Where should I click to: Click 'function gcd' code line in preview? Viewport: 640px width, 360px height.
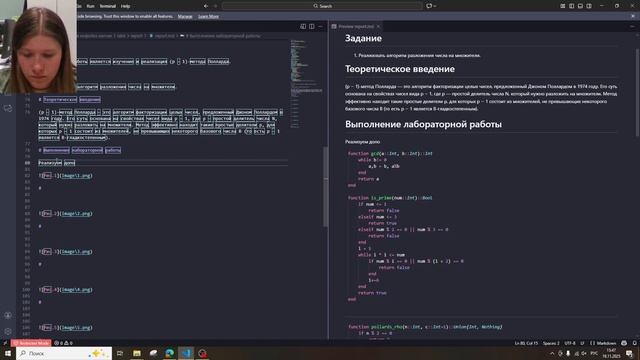pos(390,153)
